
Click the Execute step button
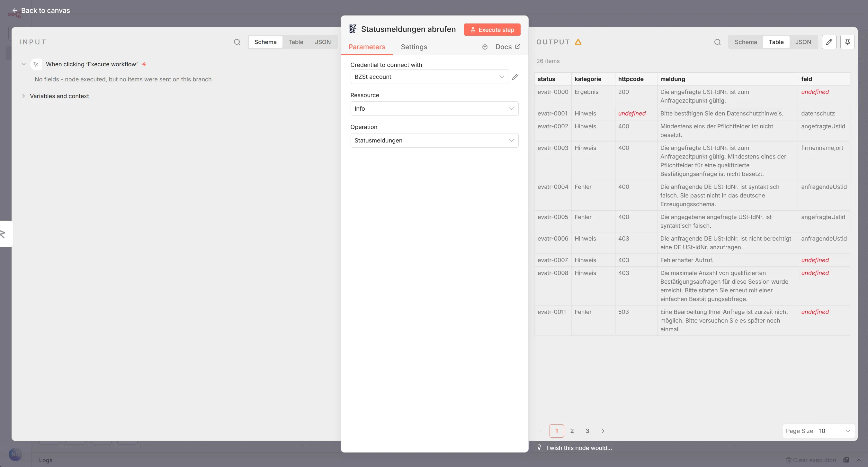[x=492, y=30]
